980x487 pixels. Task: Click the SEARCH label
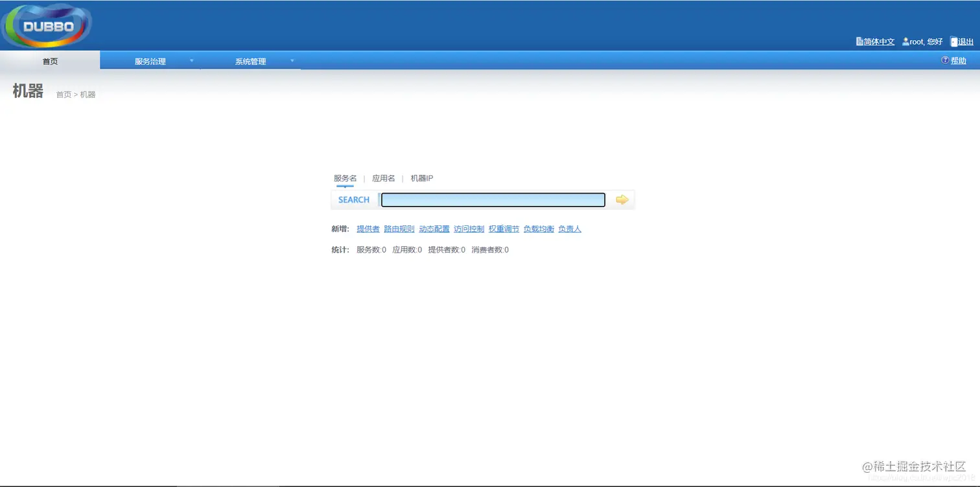click(354, 199)
